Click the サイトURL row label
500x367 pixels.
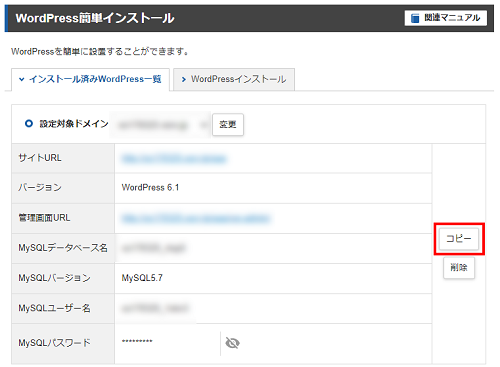click(40, 158)
